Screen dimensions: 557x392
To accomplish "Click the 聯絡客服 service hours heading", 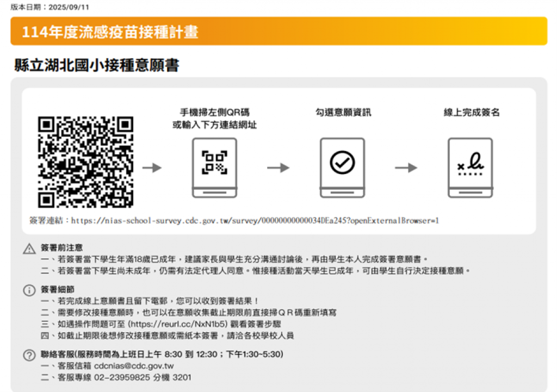I will [162, 354].
